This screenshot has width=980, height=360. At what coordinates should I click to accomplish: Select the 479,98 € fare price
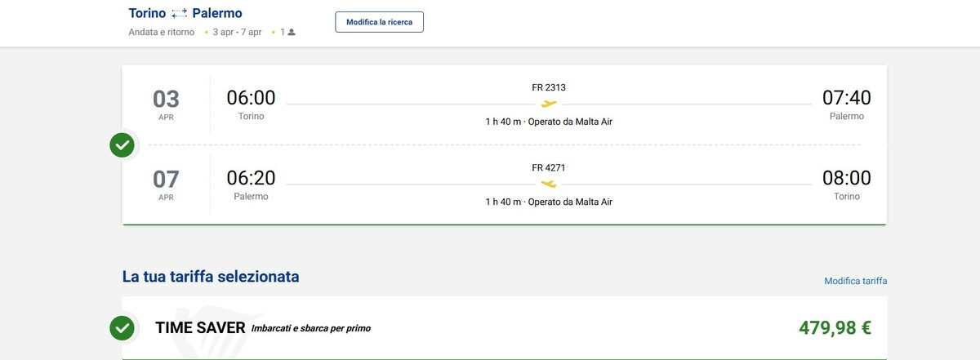(x=834, y=328)
